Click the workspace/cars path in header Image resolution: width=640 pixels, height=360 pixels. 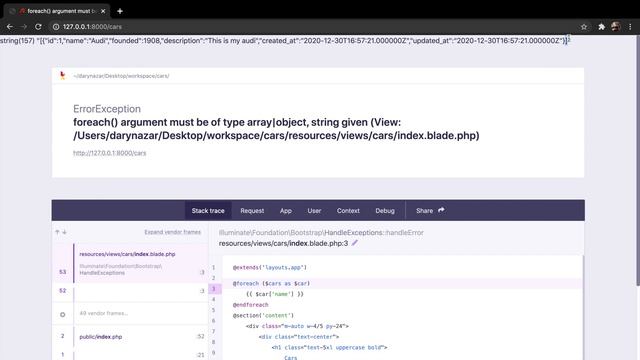click(x=121, y=76)
